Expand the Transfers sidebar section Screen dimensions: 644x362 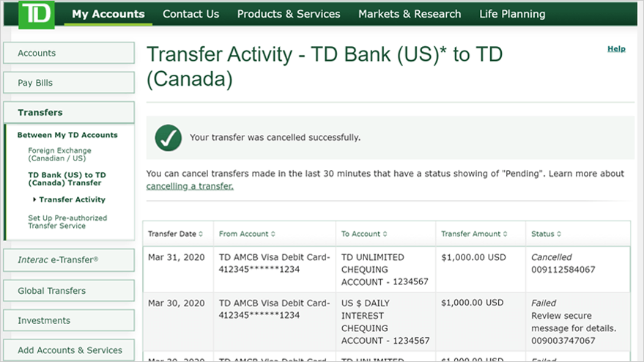tap(69, 112)
